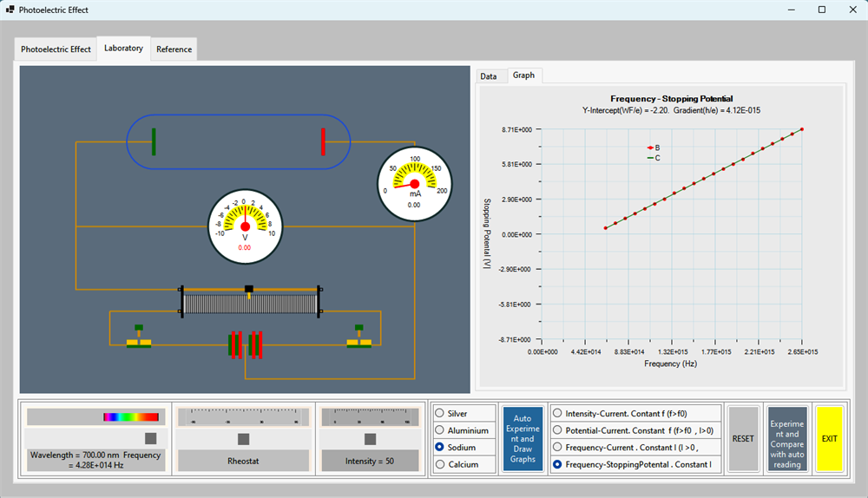Image resolution: width=868 pixels, height=498 pixels.
Task: Click the green electrode in the tube
Action: tap(154, 141)
